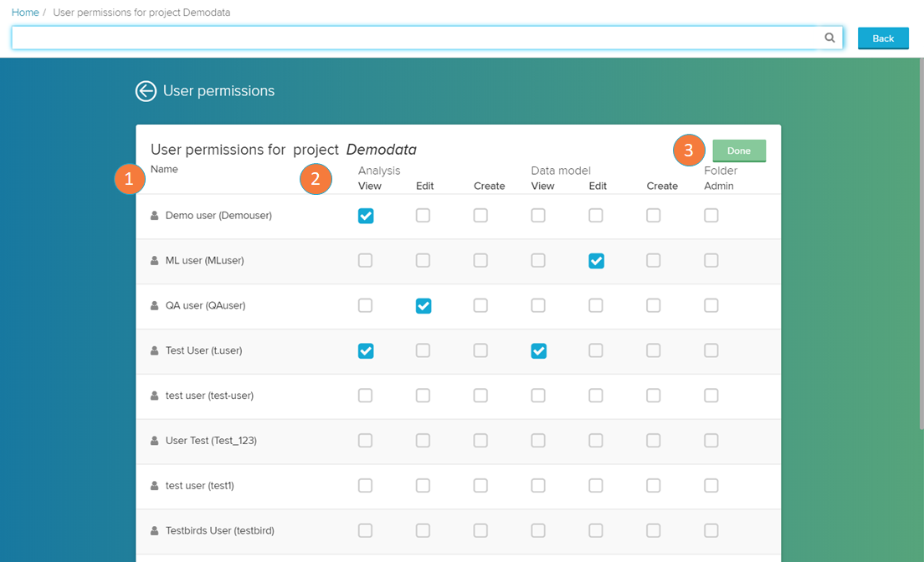Viewport: 924px width, 562px height.
Task: Click orange step marker number 3
Action: pos(689,151)
